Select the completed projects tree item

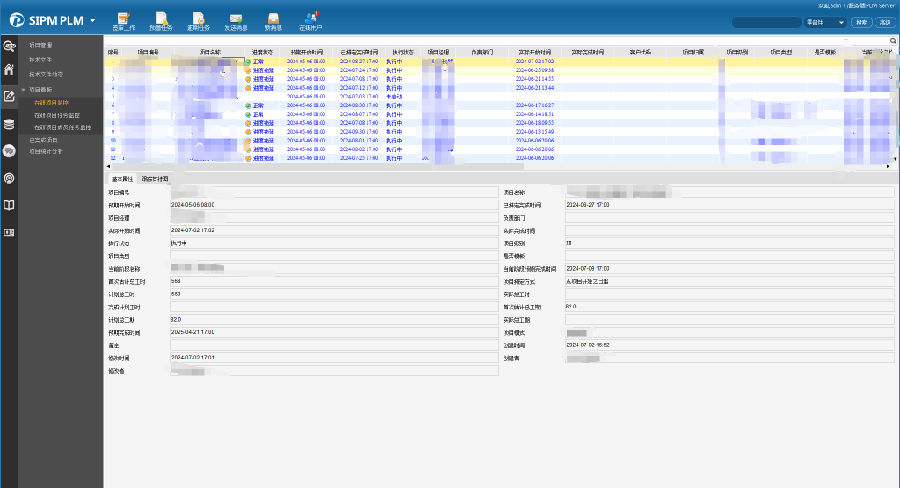point(45,140)
